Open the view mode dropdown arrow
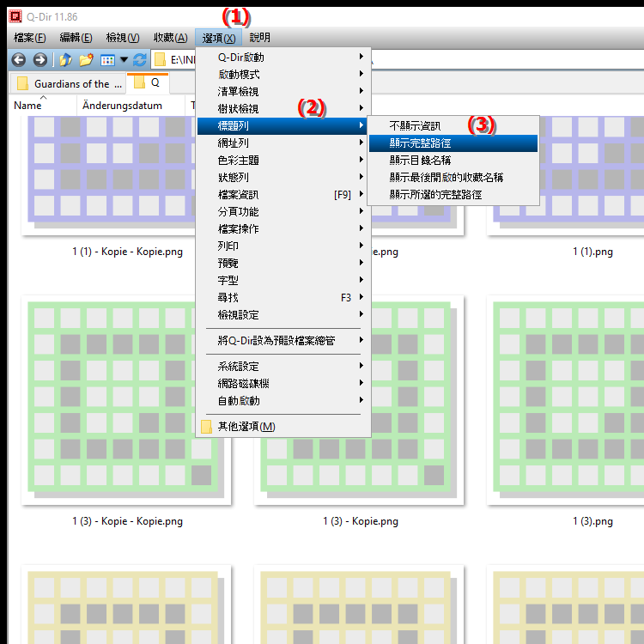 coord(124,60)
